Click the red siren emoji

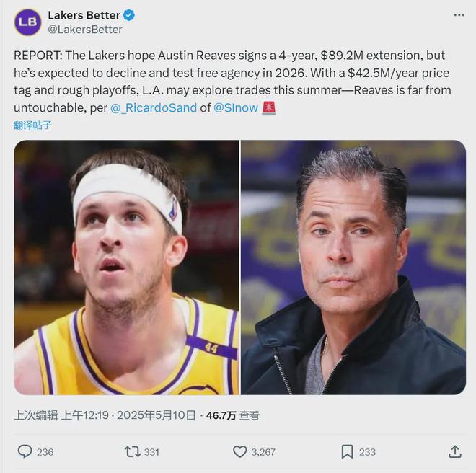(269, 108)
